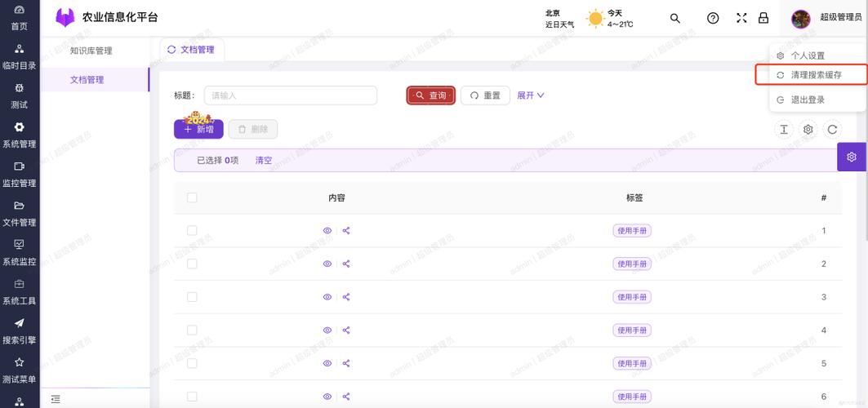Click 清空 to clear selection
The height and width of the screenshot is (408, 868).
click(264, 160)
